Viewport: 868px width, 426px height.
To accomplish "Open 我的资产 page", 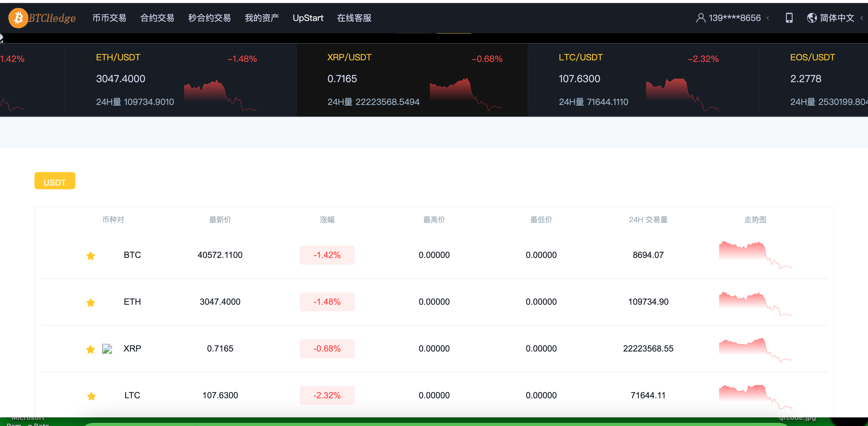I will click(261, 18).
